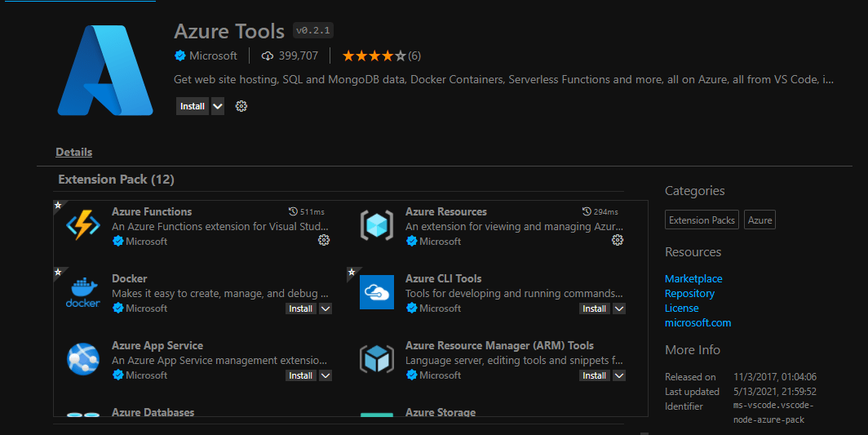Select the Extension Packs category tag
The width and height of the screenshot is (868, 435).
[702, 220]
